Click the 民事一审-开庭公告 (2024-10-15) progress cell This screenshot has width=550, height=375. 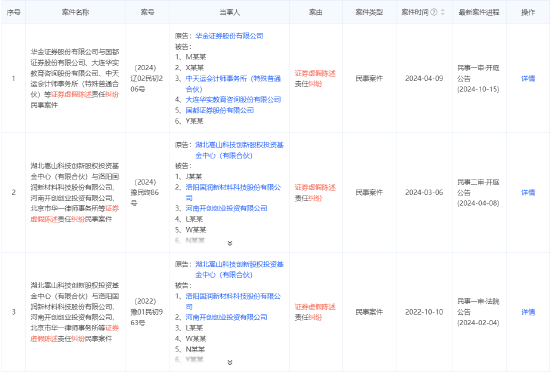(478, 79)
